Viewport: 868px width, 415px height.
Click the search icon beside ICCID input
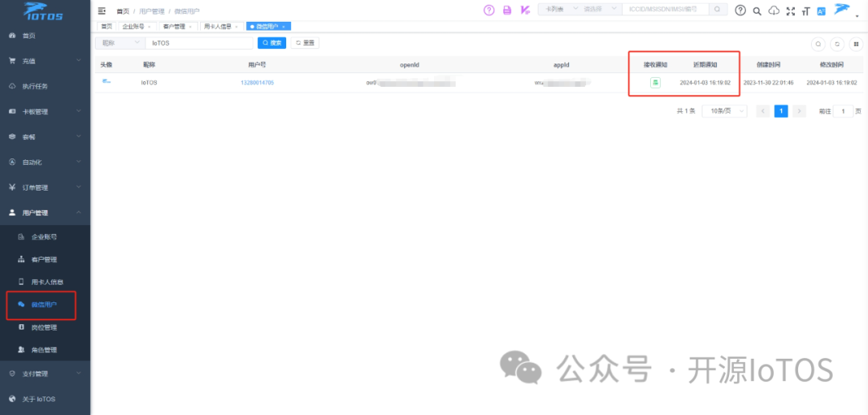point(718,10)
